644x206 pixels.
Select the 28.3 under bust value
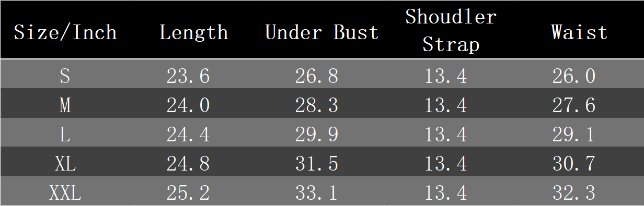pos(317,106)
